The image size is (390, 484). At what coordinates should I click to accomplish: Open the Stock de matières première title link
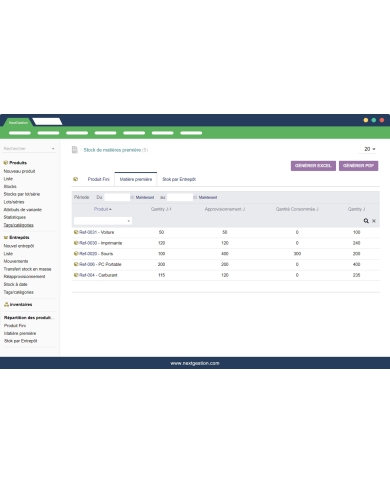112,150
